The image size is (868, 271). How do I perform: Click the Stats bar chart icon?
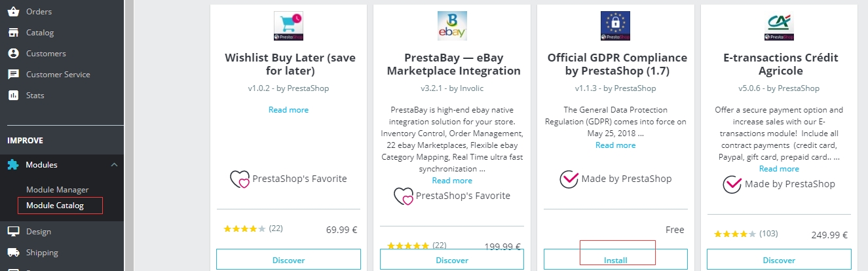tap(12, 95)
